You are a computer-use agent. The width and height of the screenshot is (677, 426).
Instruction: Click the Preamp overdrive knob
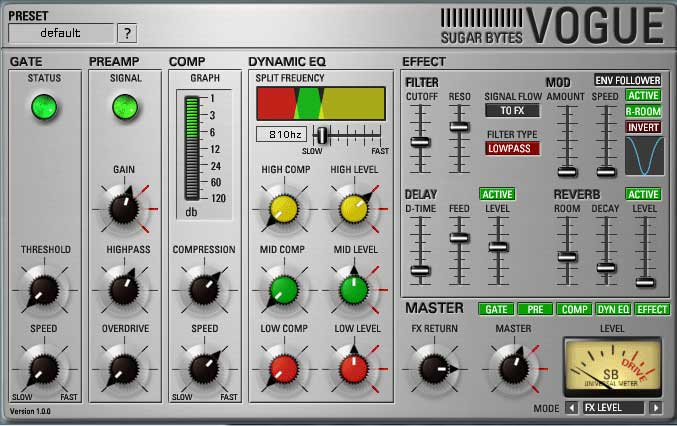[x=123, y=366]
